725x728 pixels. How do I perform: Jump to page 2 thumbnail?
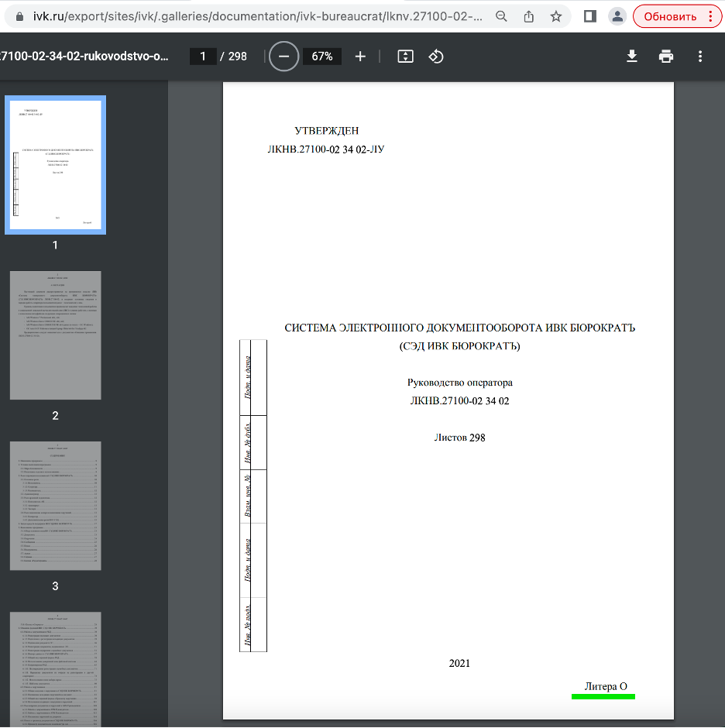(x=55, y=335)
